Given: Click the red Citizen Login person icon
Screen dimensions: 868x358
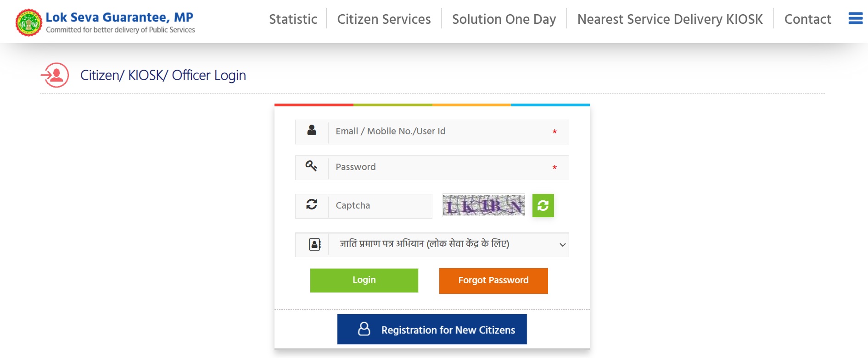Looking at the screenshot, I should tap(56, 75).
